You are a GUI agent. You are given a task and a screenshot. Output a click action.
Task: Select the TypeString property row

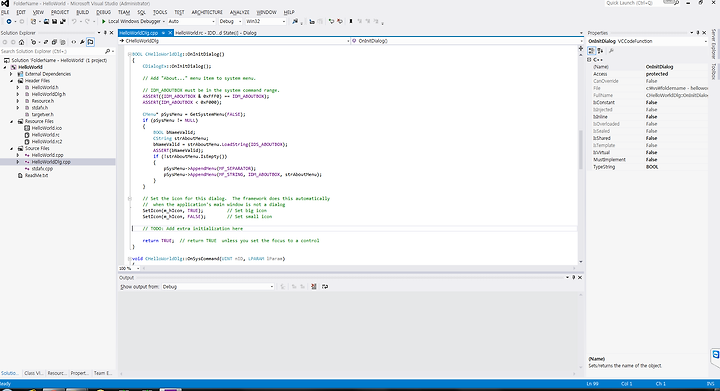click(x=647, y=167)
